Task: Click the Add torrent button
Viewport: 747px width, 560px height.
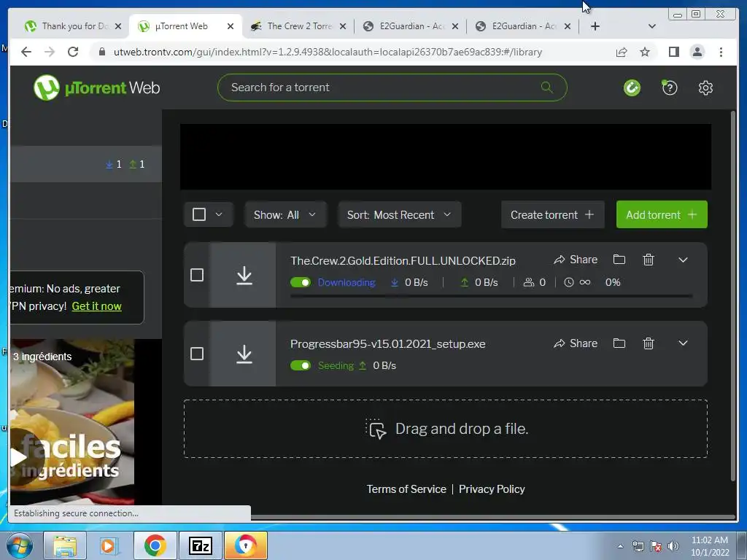Action: 661,215
